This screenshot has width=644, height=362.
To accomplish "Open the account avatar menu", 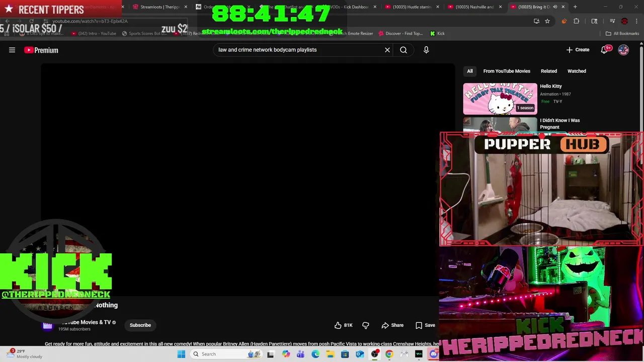I will (623, 50).
